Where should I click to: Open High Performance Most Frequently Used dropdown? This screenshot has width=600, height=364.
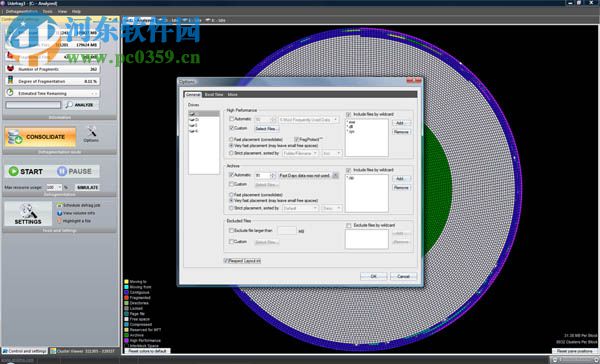tap(308, 120)
